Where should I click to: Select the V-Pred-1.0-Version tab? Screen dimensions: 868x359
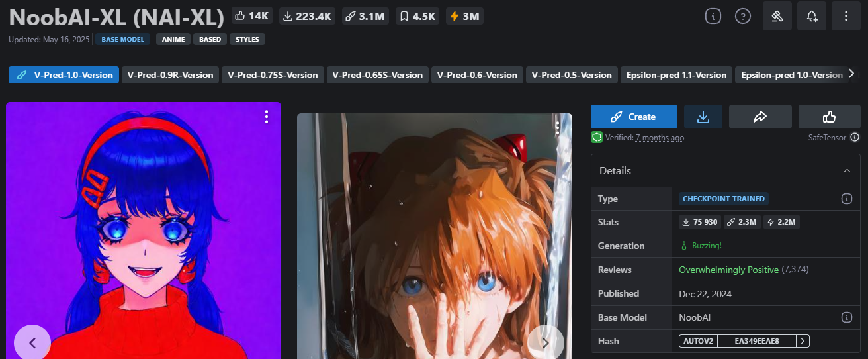tap(64, 75)
